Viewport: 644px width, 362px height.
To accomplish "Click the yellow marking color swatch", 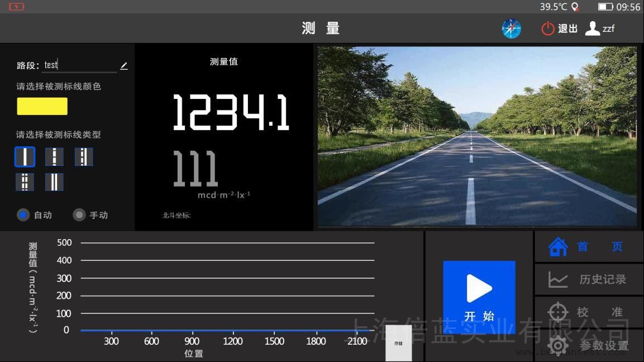I will coord(42,106).
